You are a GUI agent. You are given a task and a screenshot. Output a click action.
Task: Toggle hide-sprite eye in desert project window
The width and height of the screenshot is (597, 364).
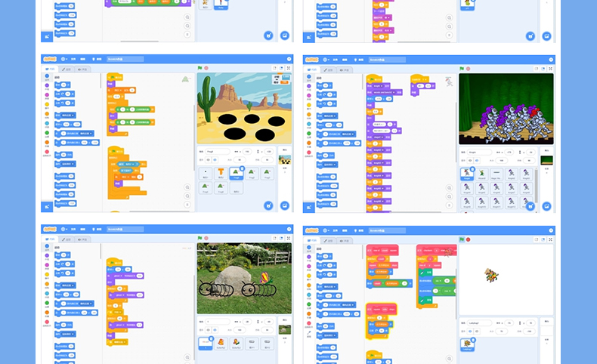click(215, 160)
